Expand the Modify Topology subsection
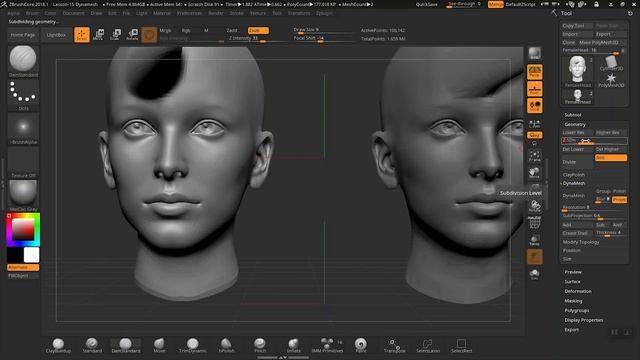 coord(581,242)
